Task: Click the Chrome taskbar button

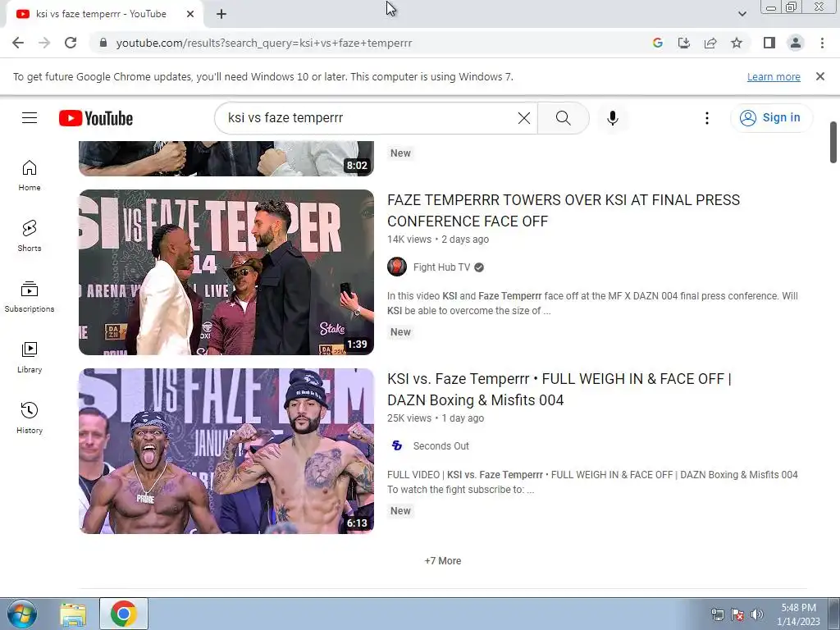Action: (x=124, y=614)
